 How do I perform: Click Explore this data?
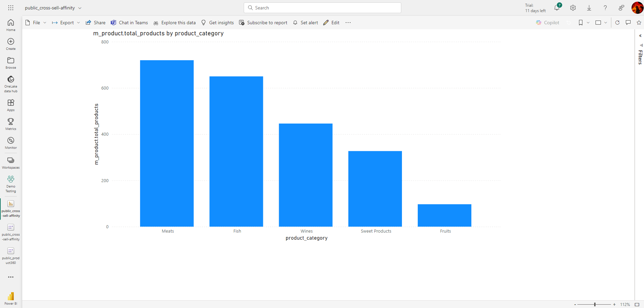174,23
